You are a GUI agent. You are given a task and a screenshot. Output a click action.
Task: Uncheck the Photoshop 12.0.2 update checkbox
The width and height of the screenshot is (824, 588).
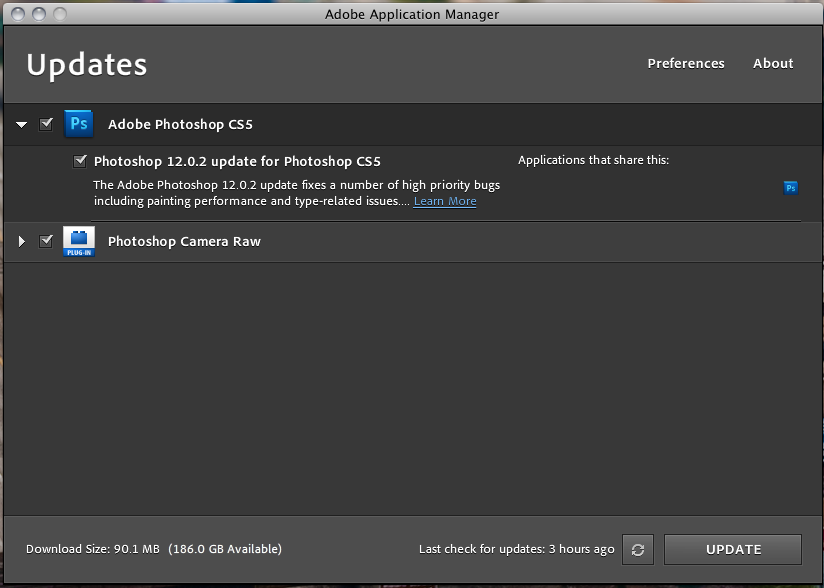tap(80, 161)
